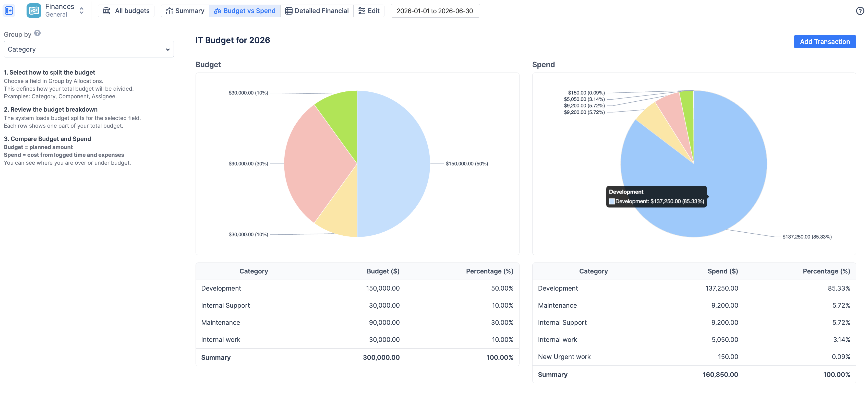Open the Detailed Financial tab
This screenshot has width=868, height=406.
[317, 11]
